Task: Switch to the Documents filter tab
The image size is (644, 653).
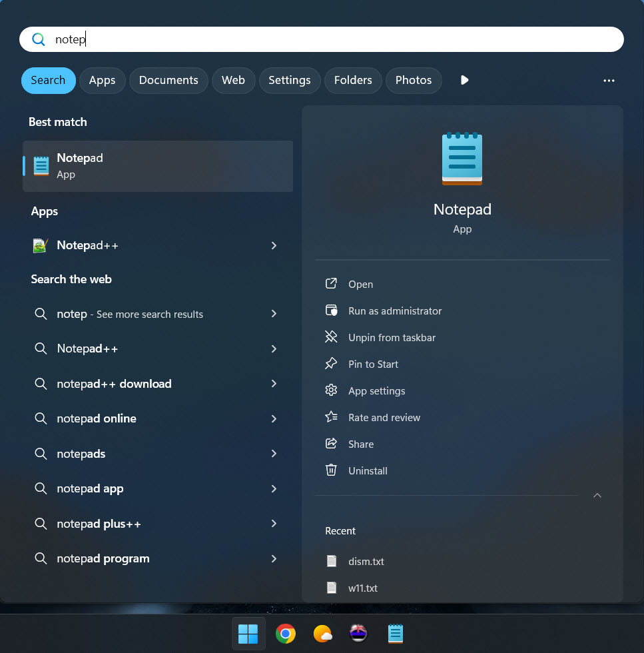Action: (168, 81)
